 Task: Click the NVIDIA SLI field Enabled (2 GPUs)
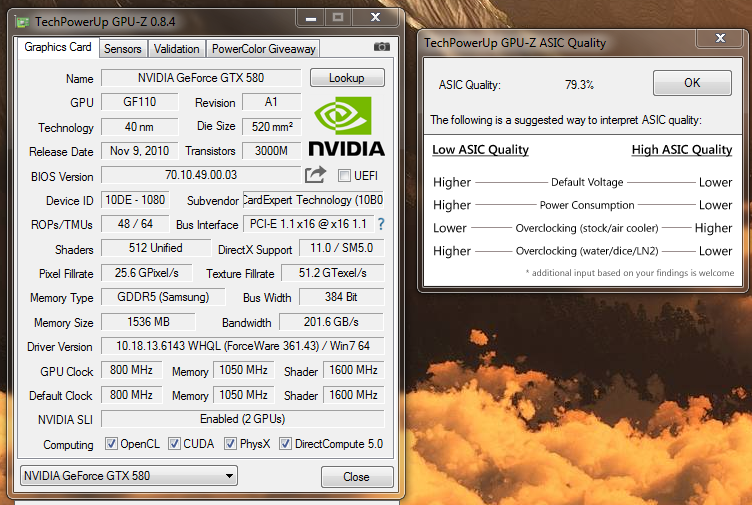coord(243,419)
